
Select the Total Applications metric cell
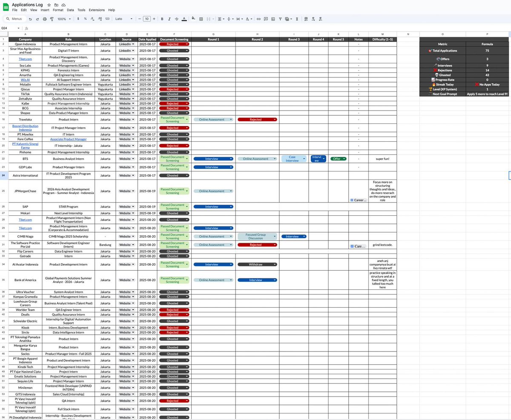coord(442,51)
